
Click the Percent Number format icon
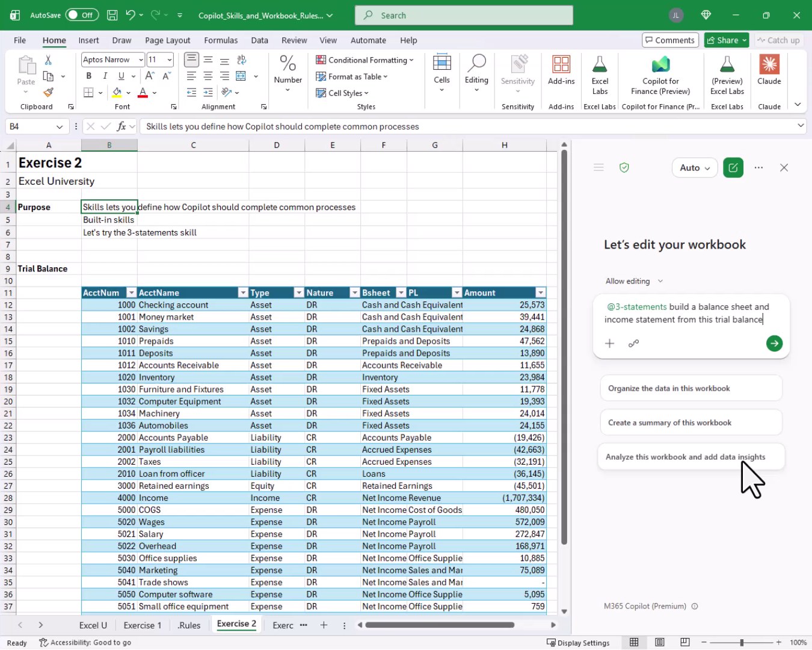point(288,63)
